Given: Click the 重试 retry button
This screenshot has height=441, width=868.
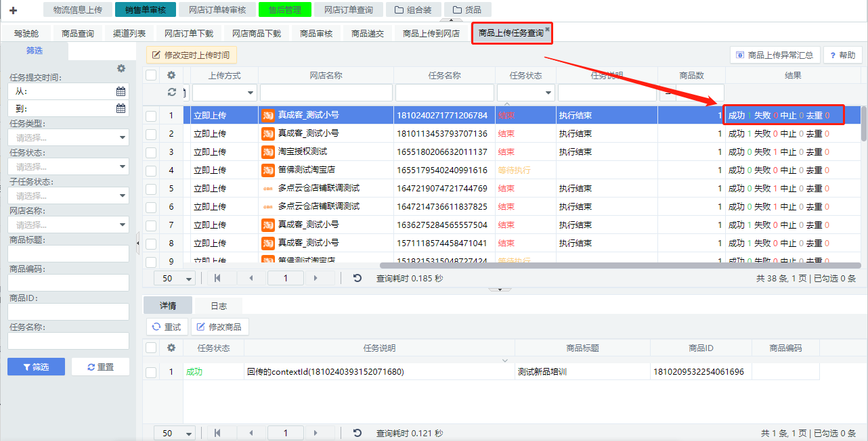Looking at the screenshot, I should coord(167,327).
